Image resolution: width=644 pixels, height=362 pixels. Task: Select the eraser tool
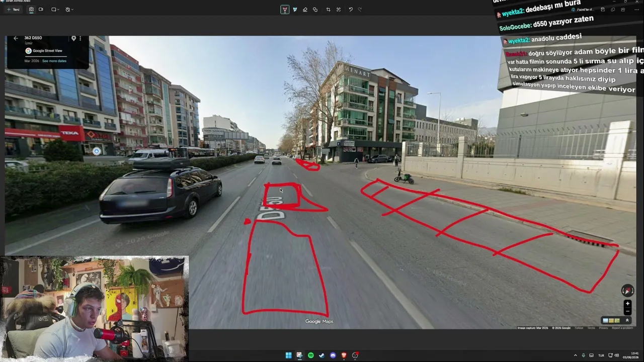click(x=305, y=10)
